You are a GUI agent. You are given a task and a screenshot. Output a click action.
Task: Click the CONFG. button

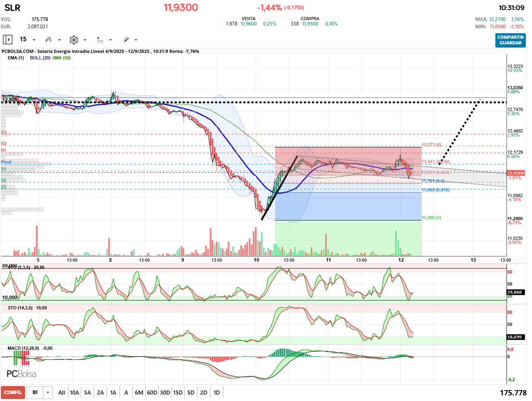[x=13, y=393]
